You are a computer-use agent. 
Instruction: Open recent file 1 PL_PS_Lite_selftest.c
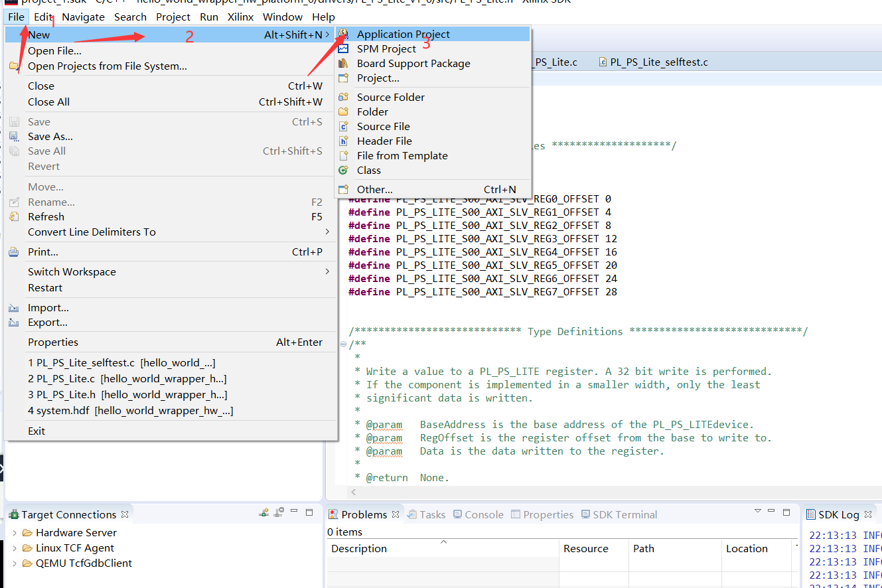pyautogui.click(x=171, y=362)
